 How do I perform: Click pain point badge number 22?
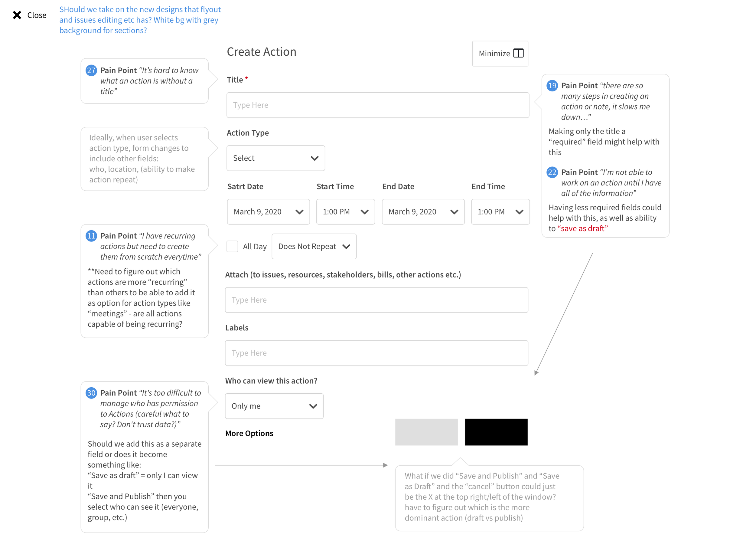[x=552, y=172]
